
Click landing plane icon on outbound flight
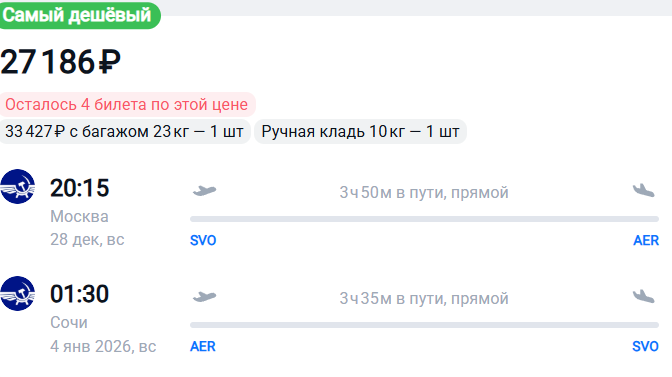pyautogui.click(x=644, y=190)
